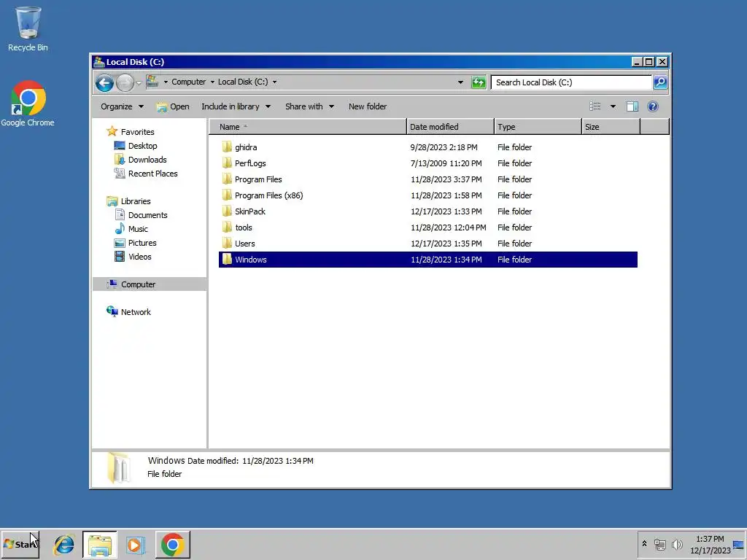This screenshot has height=560, width=747.
Task: Select the SkinPack folder icon
Action: click(227, 211)
